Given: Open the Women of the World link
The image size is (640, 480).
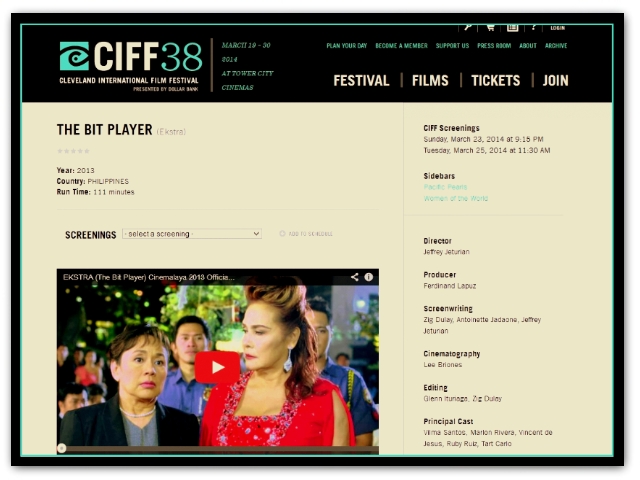Looking at the screenshot, I should click(456, 198).
